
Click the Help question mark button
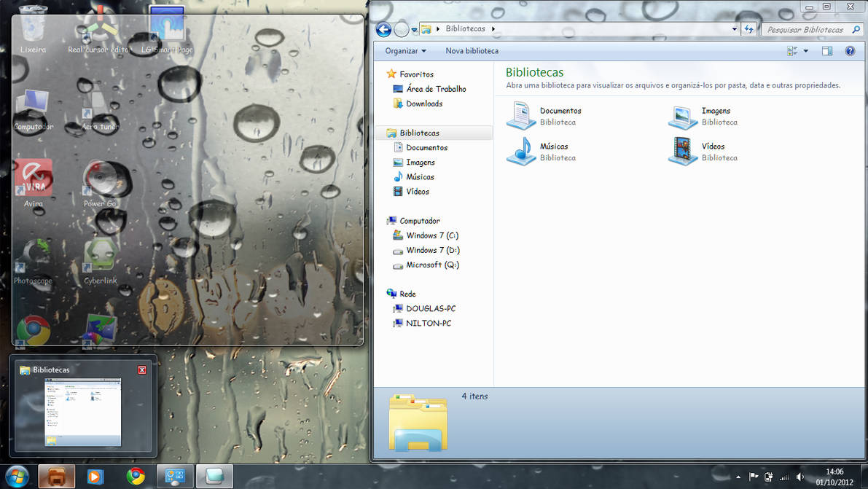850,50
